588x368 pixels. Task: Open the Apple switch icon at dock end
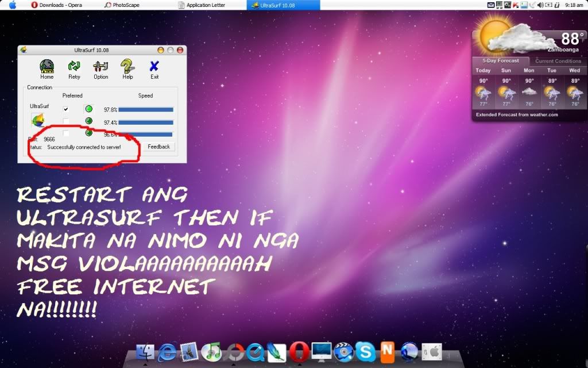click(x=432, y=352)
